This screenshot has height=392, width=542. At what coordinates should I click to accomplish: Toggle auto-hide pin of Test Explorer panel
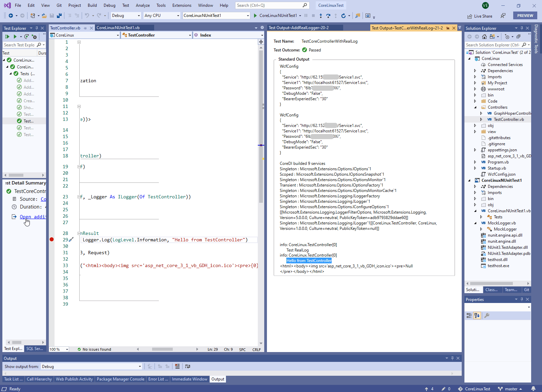coord(37,28)
